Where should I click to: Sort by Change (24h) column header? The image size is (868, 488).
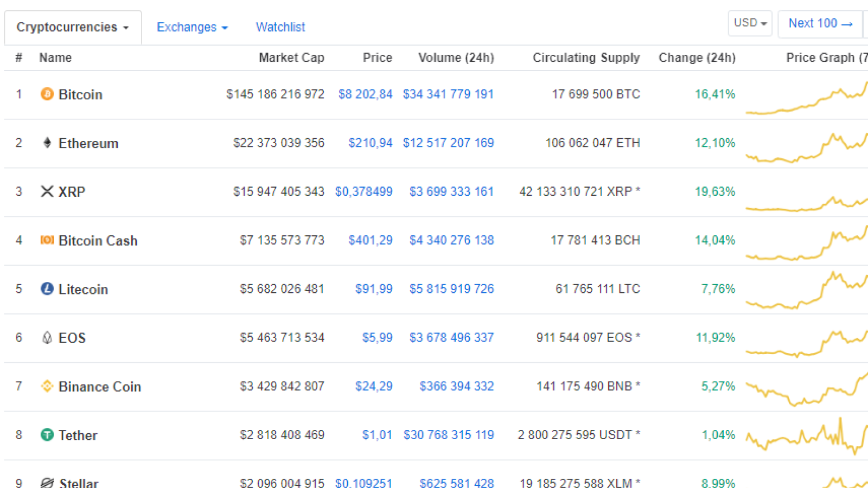697,57
